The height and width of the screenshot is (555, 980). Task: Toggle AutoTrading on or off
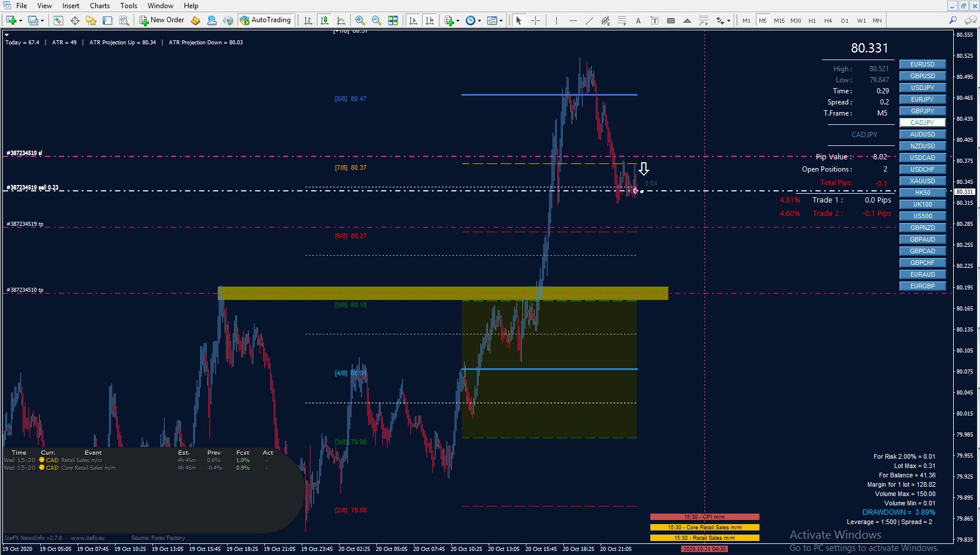pos(265,20)
